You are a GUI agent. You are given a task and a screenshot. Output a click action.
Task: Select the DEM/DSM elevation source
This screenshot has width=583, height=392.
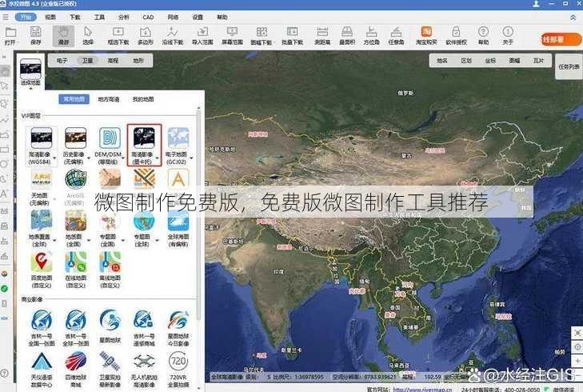click(x=109, y=146)
